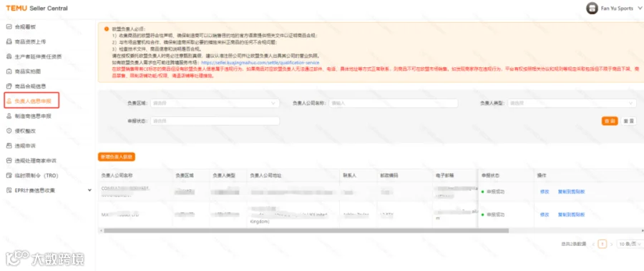Expand EPR计费信息收集 submenu chevron

[89, 190]
